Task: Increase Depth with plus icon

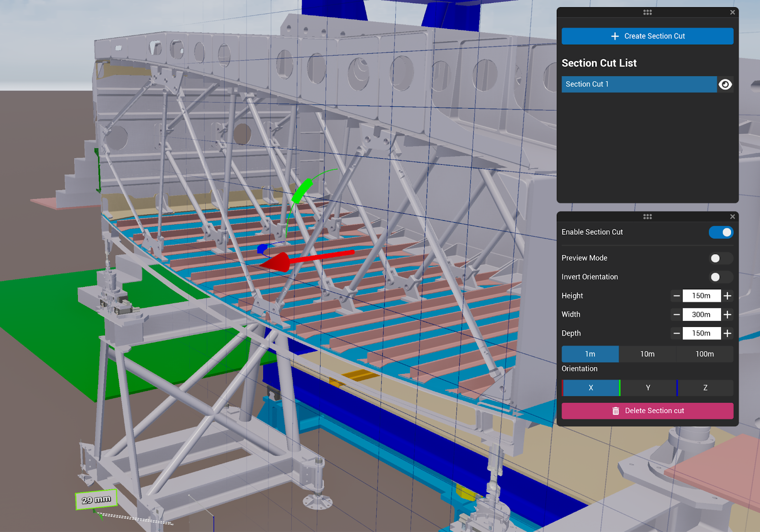Action: [x=727, y=333]
